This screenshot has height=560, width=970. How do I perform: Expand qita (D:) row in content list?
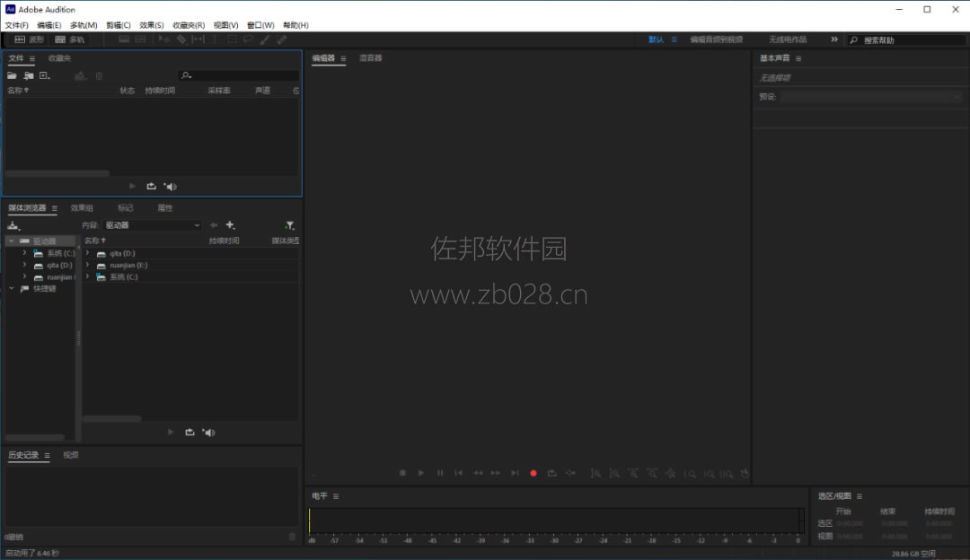(87, 253)
